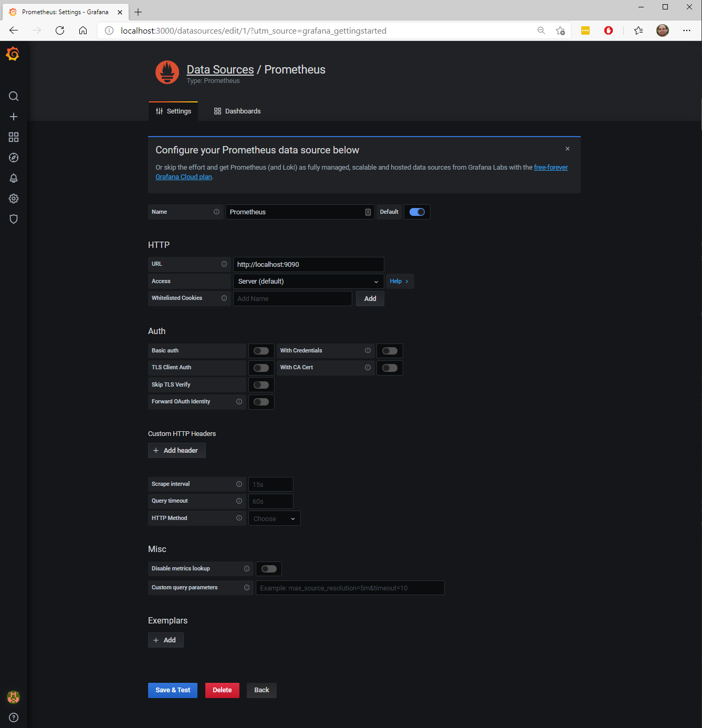
Task: Enable the Forward OAuth Identity toggle
Action: click(261, 402)
